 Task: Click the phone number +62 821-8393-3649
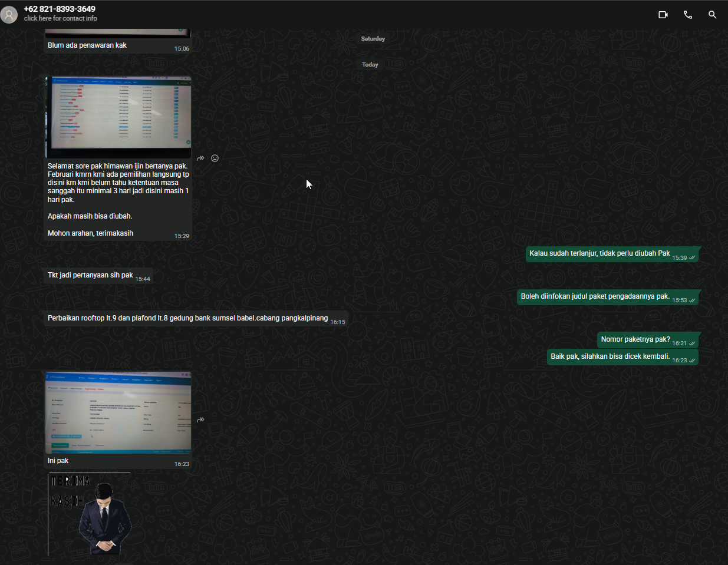tap(60, 9)
